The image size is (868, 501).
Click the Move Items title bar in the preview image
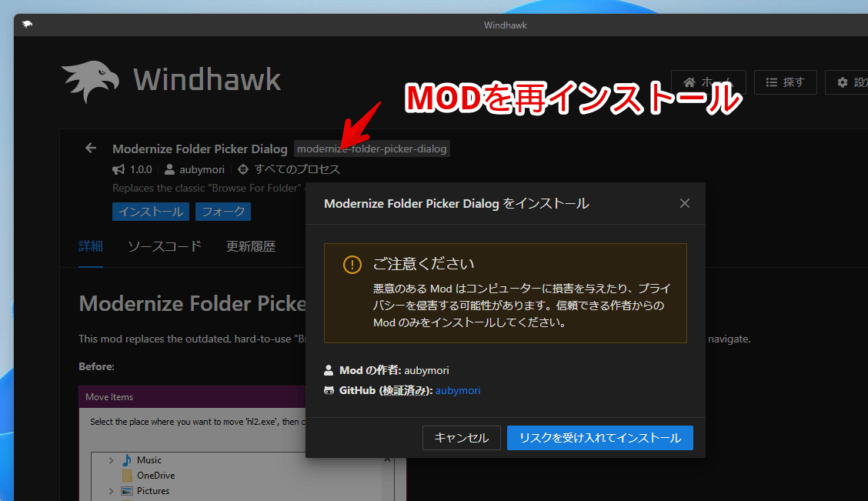click(x=192, y=397)
